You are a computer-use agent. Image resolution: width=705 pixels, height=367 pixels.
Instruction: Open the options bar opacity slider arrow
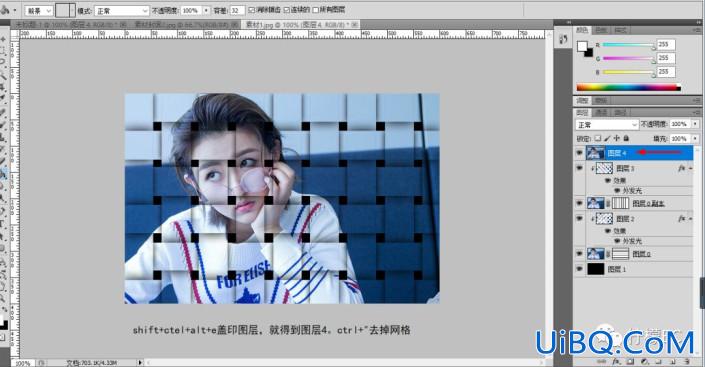tap(206, 10)
